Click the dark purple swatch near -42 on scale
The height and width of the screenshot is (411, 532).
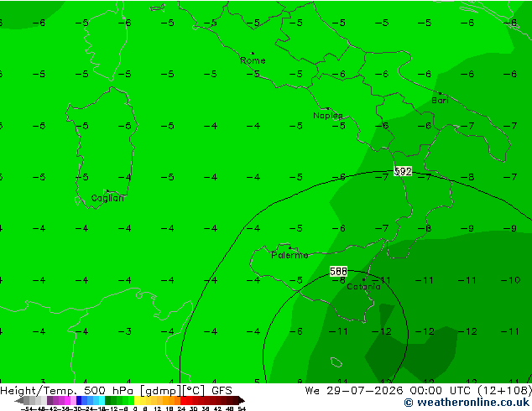[50, 400]
